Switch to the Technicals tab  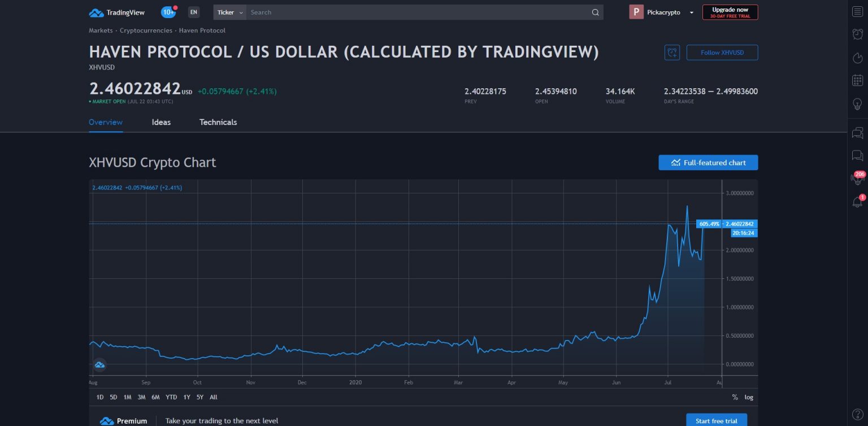click(218, 122)
